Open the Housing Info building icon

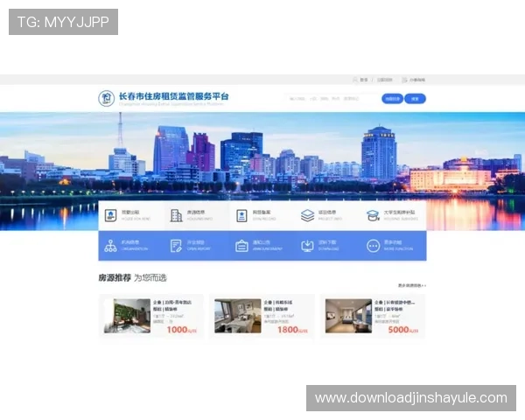[x=176, y=215]
